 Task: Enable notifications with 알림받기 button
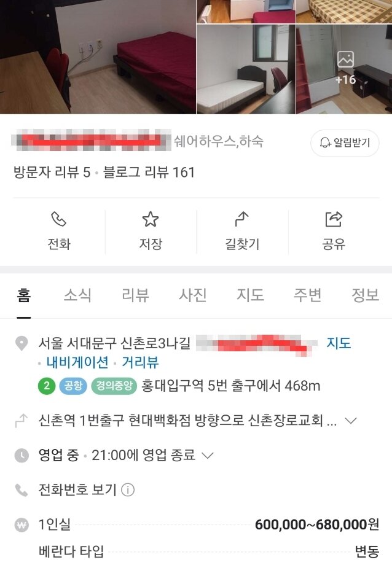click(345, 142)
